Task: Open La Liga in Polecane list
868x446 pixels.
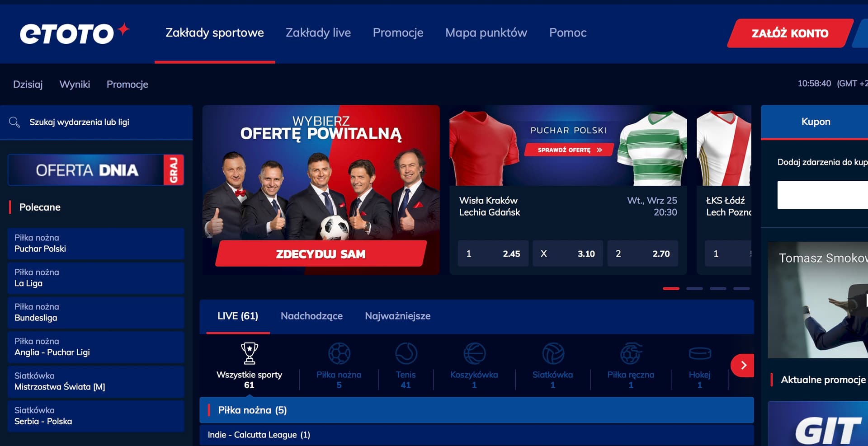Action: tap(96, 278)
